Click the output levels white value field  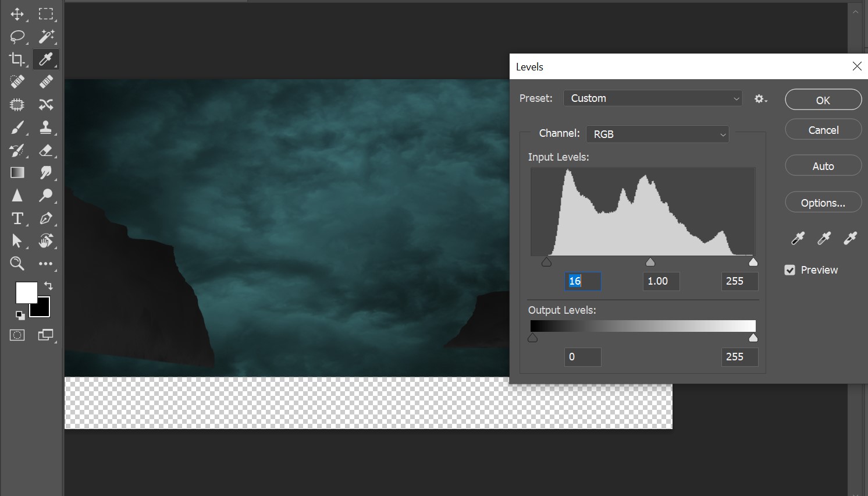(x=739, y=357)
